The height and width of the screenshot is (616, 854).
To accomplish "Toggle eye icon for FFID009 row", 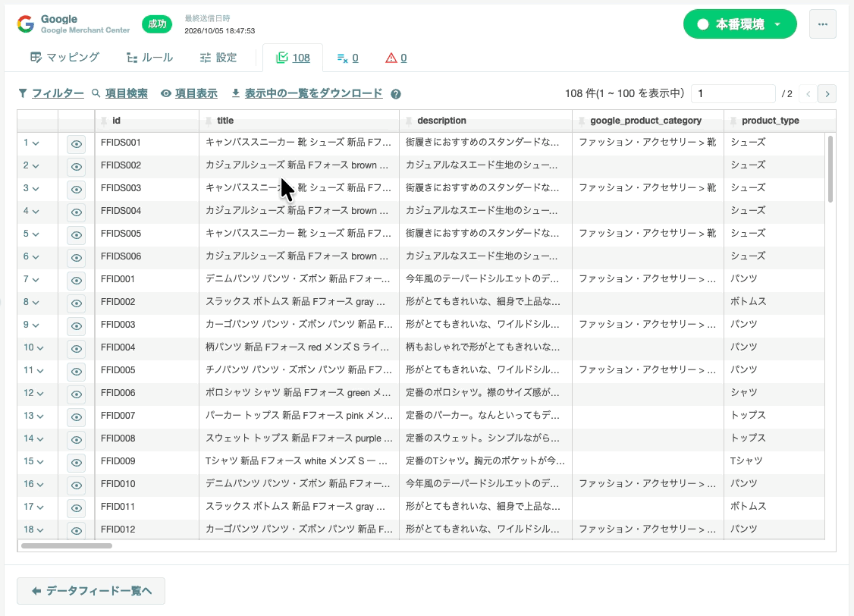I will [77, 463].
